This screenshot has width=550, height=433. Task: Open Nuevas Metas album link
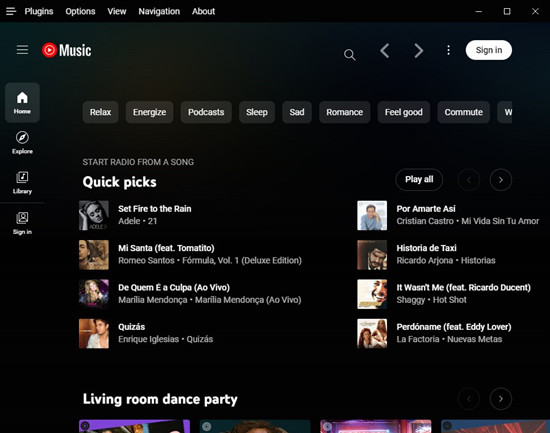475,339
